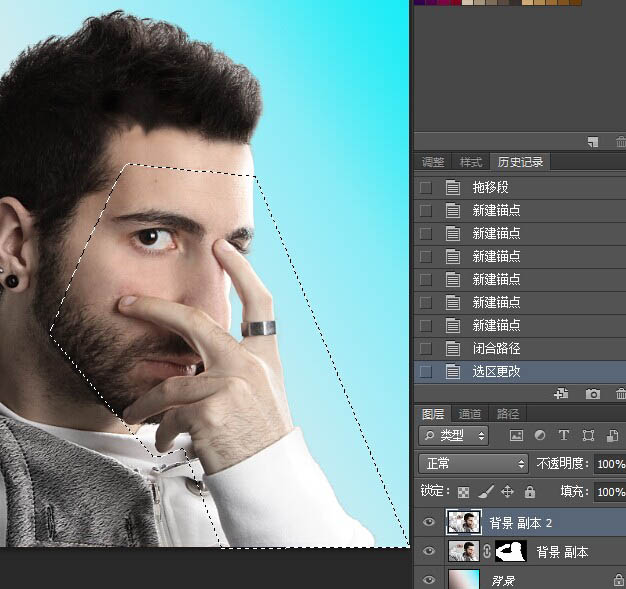Pick the magenta swatch
626x589 pixels.
point(443,2)
